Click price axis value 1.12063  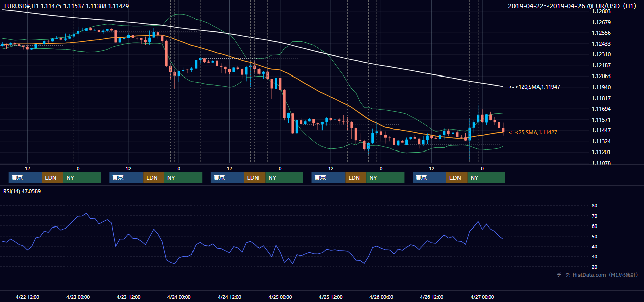tap(602, 76)
